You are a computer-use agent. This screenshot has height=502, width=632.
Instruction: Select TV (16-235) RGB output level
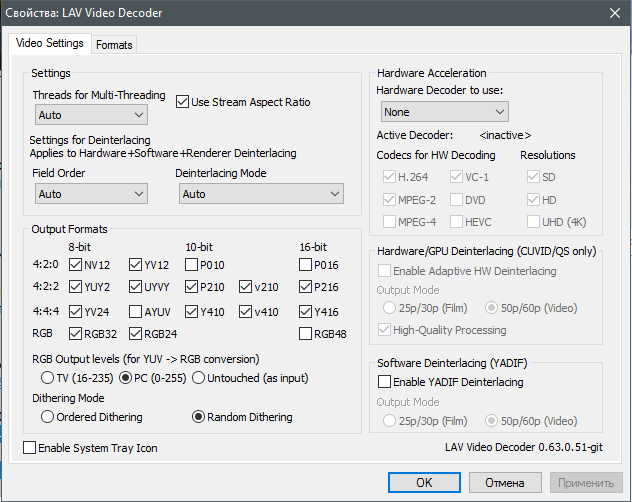click(47, 378)
